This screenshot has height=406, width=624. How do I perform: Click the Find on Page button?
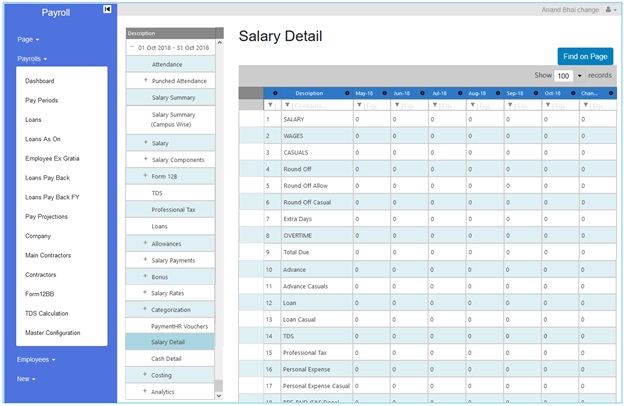click(585, 56)
